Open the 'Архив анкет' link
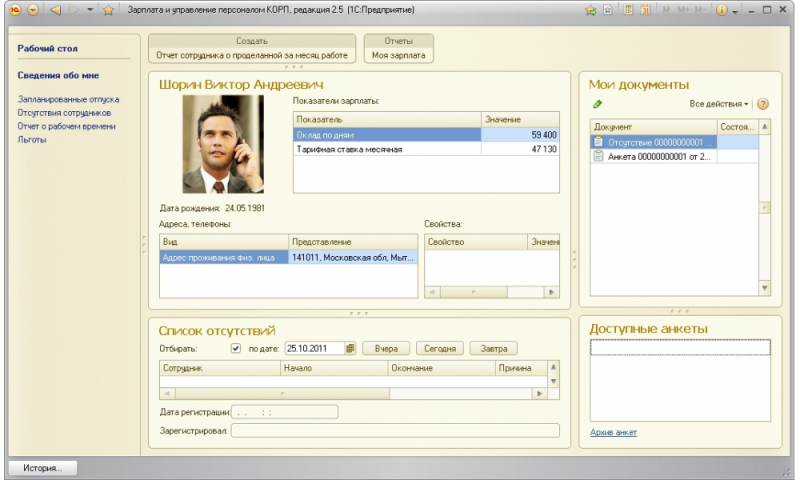Screen dimensions: 800x480 (x=614, y=432)
